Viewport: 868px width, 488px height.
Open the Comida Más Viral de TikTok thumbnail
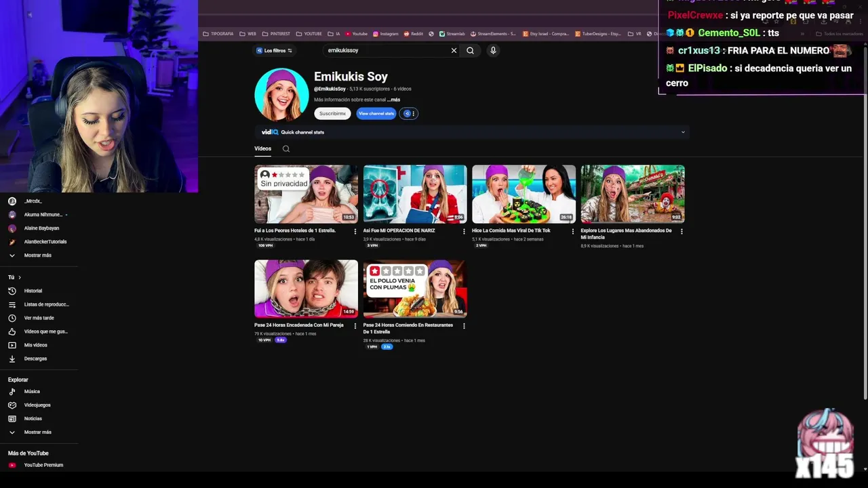[x=524, y=194]
